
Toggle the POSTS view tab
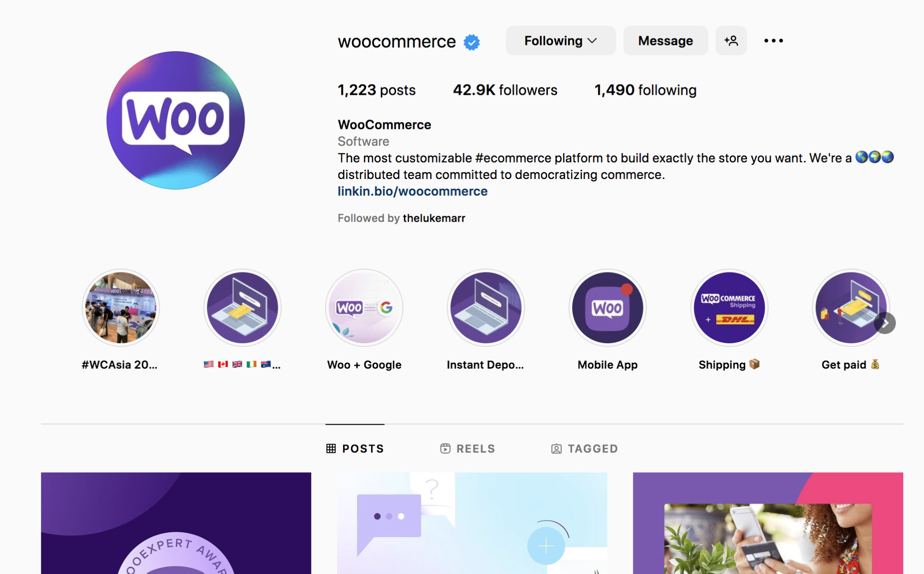coord(355,447)
